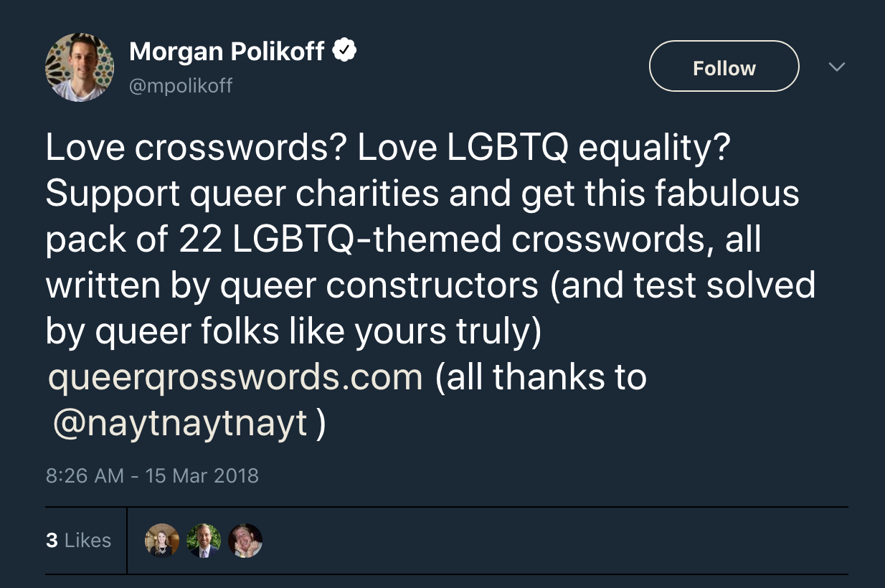Image resolution: width=885 pixels, height=588 pixels.
Task: Select the tweet body text
Action: coord(430,240)
